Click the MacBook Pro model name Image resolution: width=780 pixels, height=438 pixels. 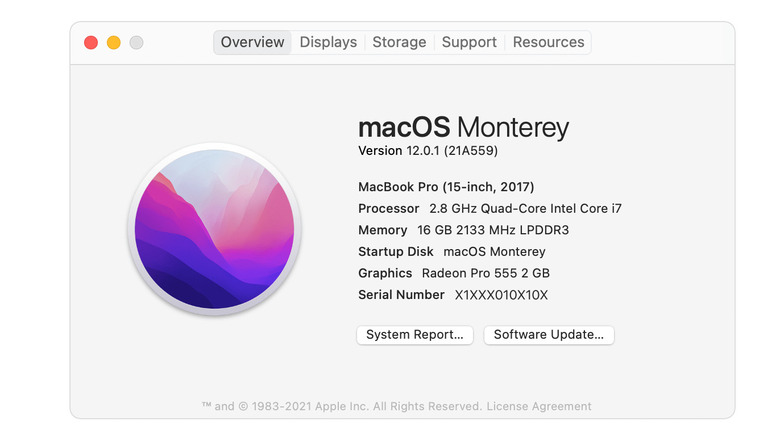446,187
